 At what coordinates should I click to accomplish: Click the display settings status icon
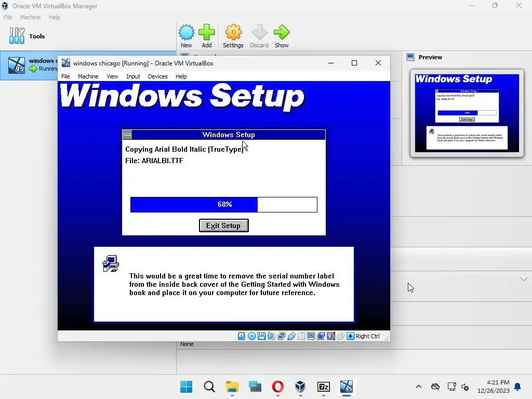[311, 336]
